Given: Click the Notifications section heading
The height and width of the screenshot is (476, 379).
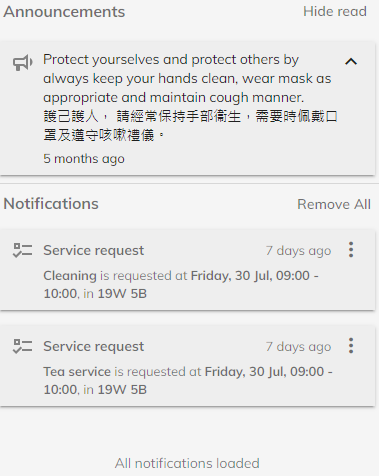Looking at the screenshot, I should click(51, 204).
